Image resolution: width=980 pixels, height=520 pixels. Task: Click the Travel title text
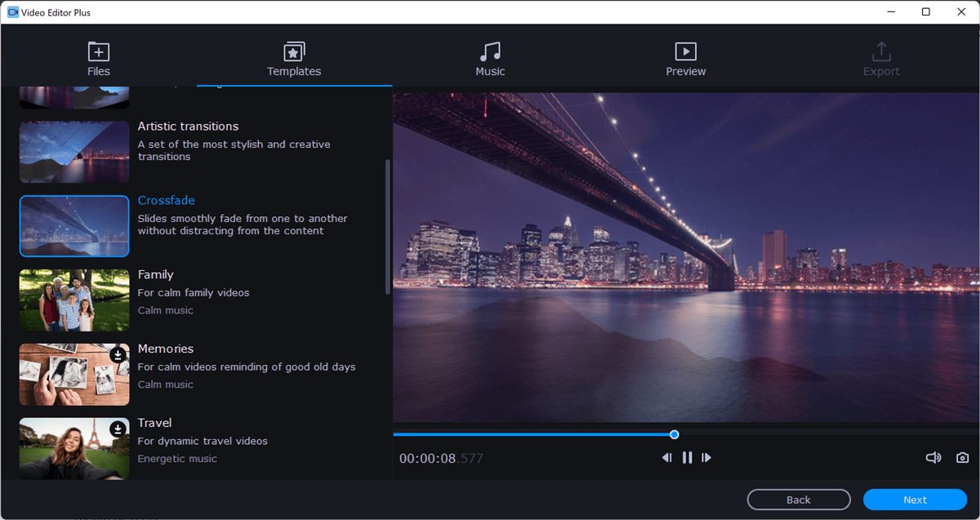pos(154,423)
